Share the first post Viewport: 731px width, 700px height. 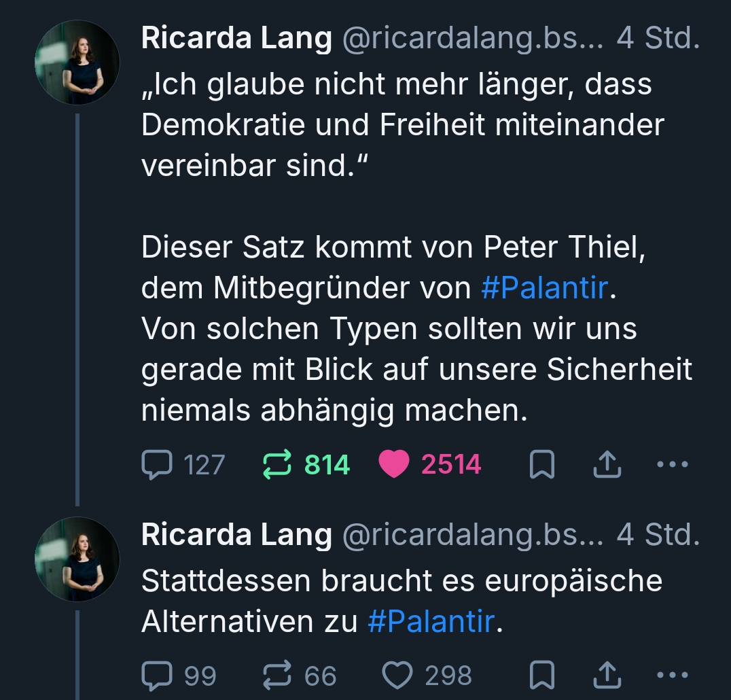(607, 466)
